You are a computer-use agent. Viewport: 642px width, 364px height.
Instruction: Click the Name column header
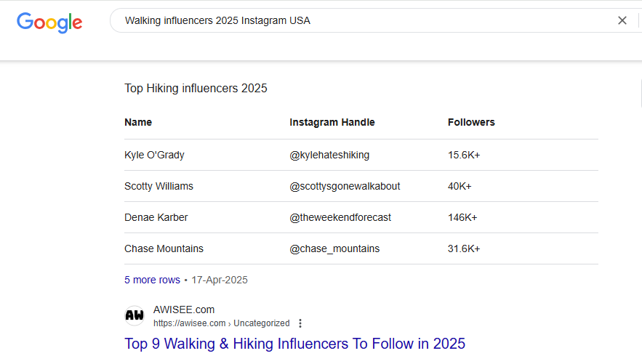(138, 122)
